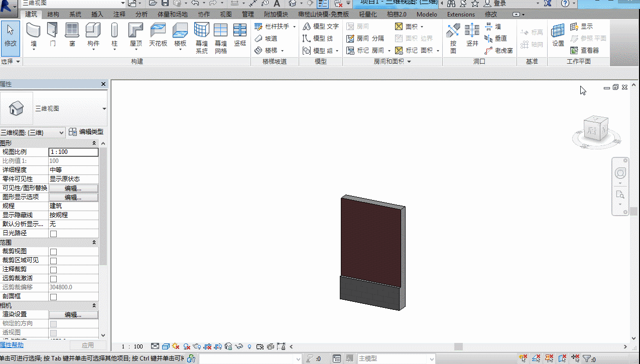Select the 柱 (Column) tool

[114, 35]
